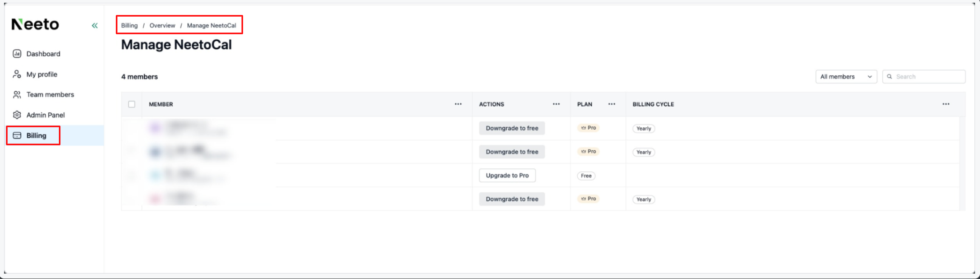The image size is (980, 279).
Task: Click the search magnifier icon
Action: point(890,77)
